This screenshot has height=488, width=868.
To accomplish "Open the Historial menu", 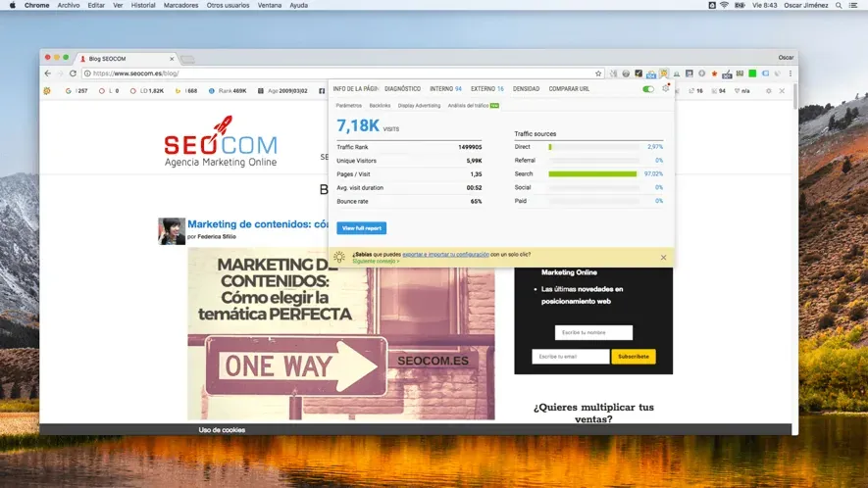I will [143, 5].
